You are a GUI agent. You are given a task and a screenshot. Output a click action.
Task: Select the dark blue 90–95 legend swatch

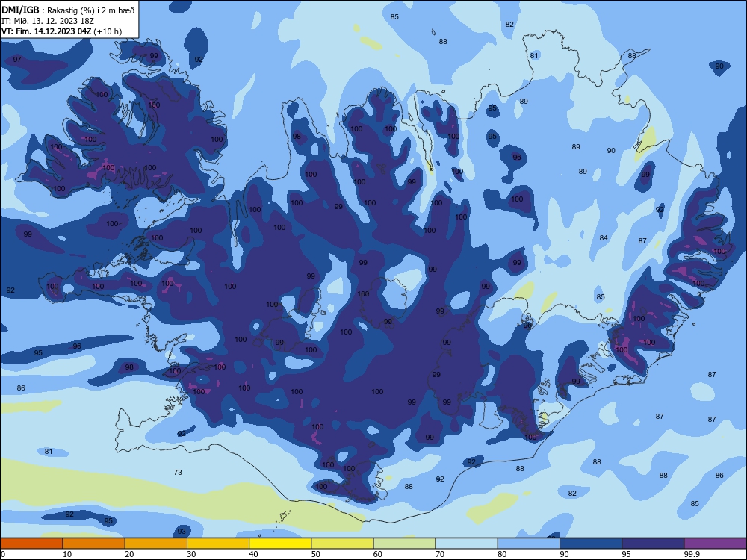point(591,544)
